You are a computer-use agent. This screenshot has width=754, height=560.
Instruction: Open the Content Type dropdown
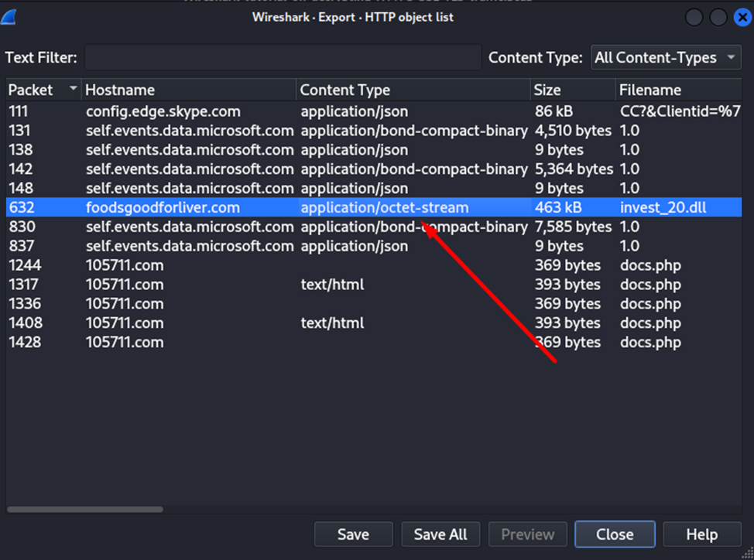click(x=666, y=57)
